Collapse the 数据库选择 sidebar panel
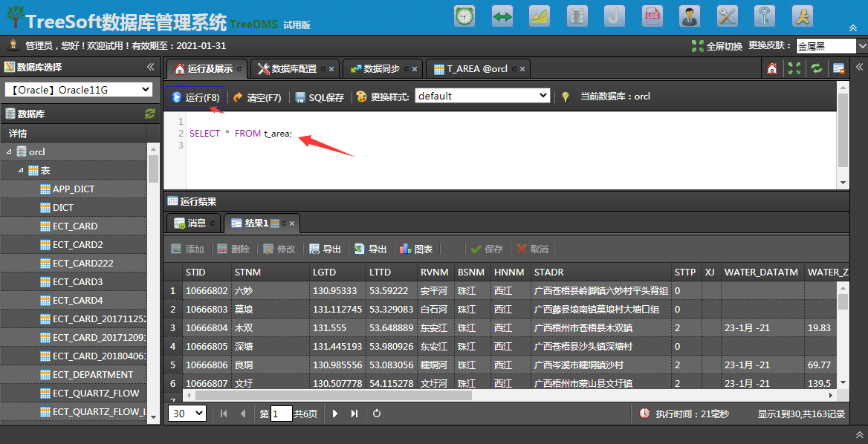This screenshot has width=868, height=444. tap(151, 67)
